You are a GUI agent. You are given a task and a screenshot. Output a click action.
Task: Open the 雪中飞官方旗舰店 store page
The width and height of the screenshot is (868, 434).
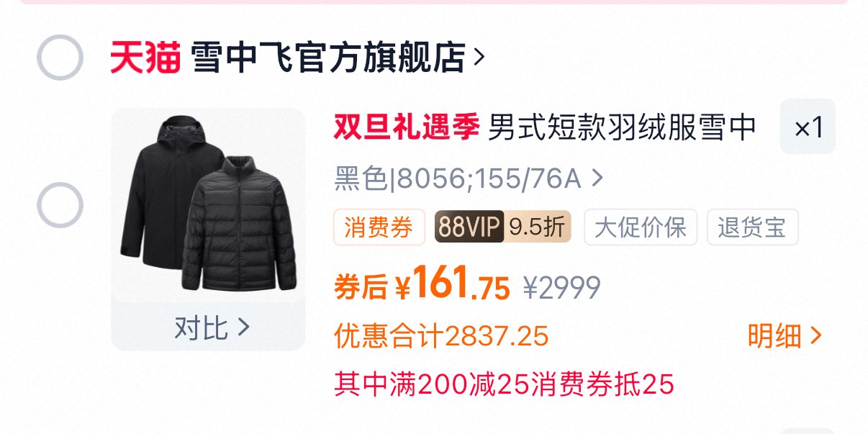point(328,58)
